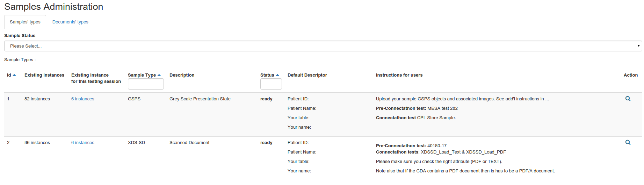Select the GSPS sample type cell

coord(134,99)
